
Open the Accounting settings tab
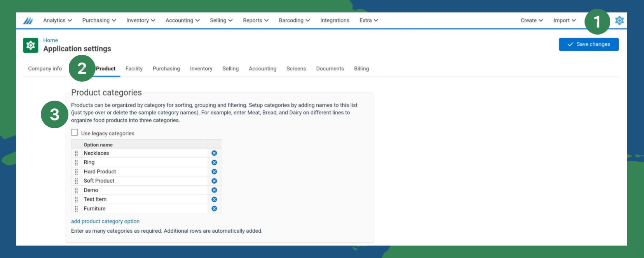[x=263, y=69]
